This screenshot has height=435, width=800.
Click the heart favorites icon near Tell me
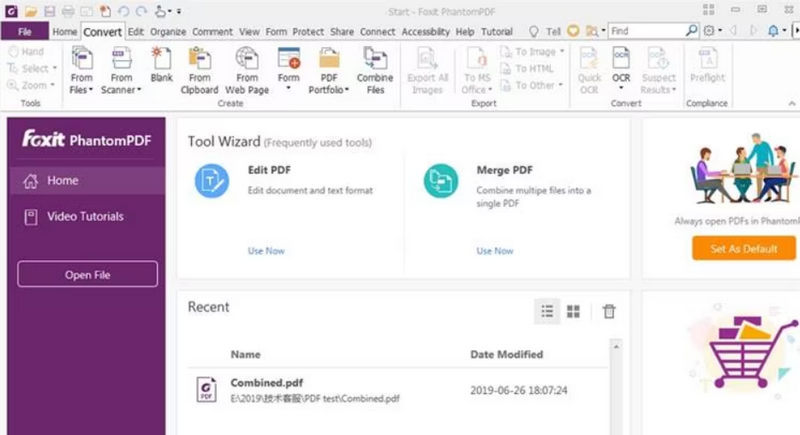coord(573,31)
